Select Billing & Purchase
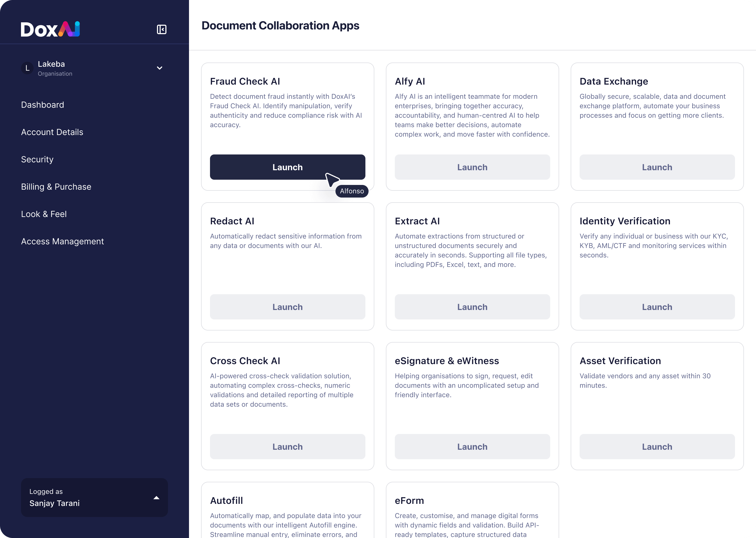 [56, 187]
